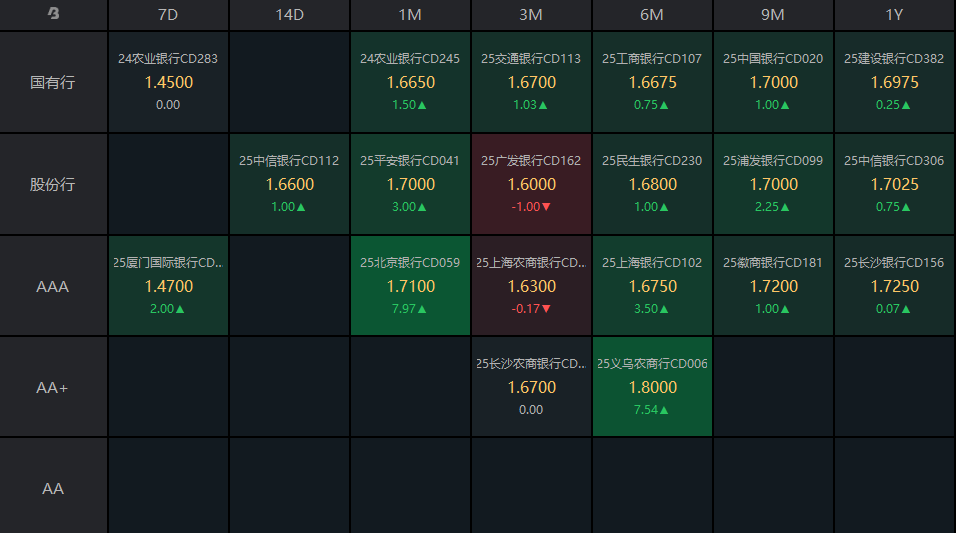Click the AAA rating row label

(x=53, y=286)
